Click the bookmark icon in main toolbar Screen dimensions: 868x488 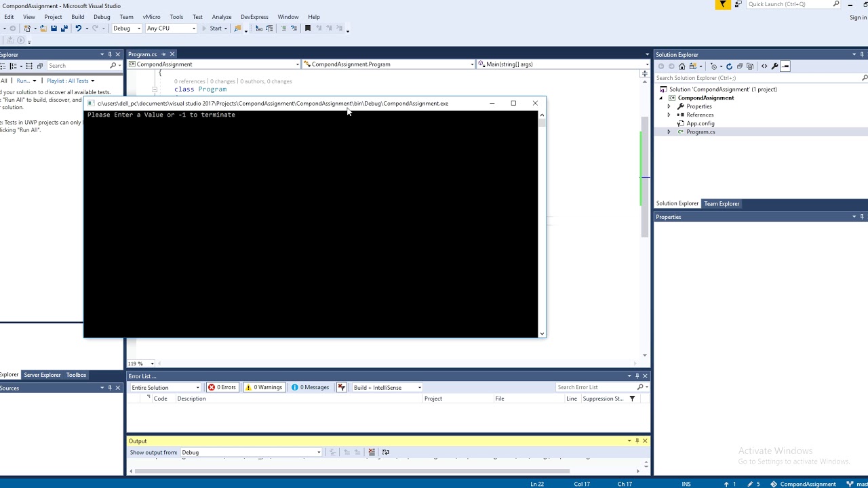[308, 28]
